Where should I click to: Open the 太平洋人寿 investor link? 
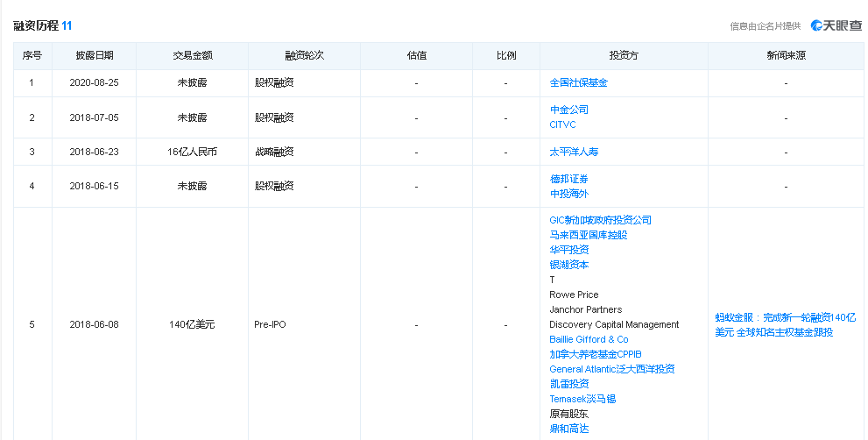tap(574, 152)
